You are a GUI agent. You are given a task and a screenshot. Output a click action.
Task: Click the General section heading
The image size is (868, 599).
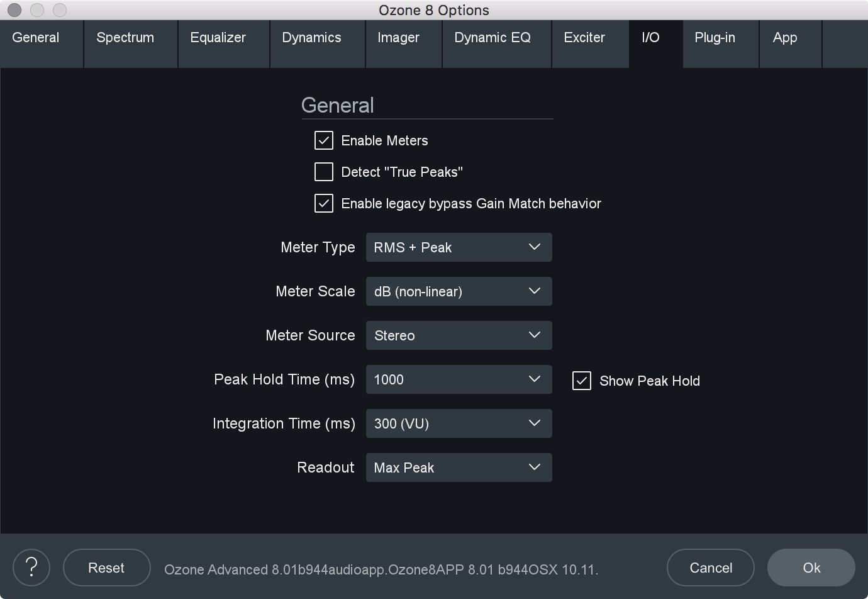pyautogui.click(x=338, y=105)
